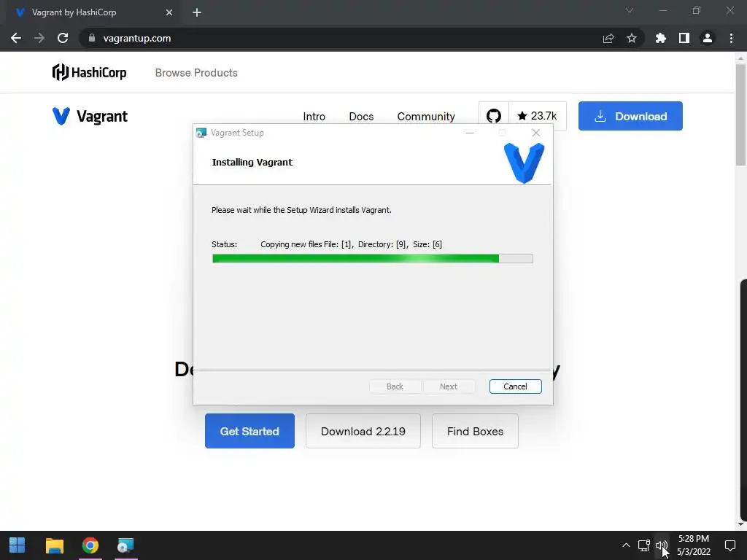Click the Vagrant Setup title bar icon

pyautogui.click(x=201, y=133)
